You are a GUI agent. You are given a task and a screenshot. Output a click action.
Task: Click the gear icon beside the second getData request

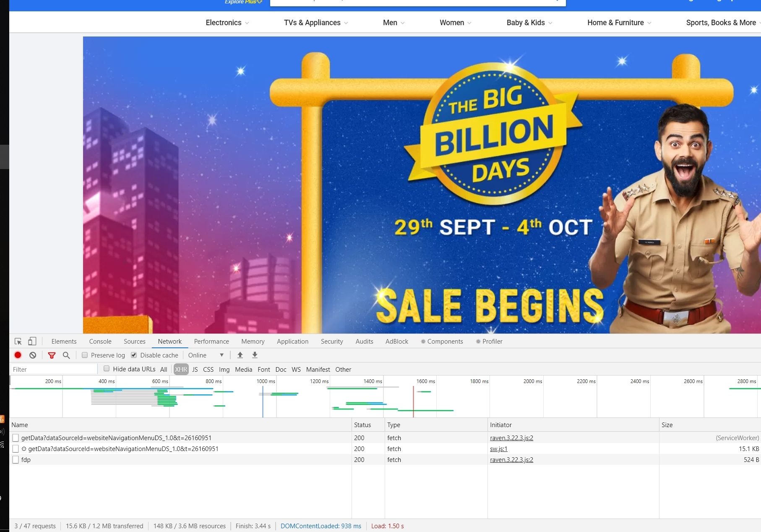pos(24,449)
